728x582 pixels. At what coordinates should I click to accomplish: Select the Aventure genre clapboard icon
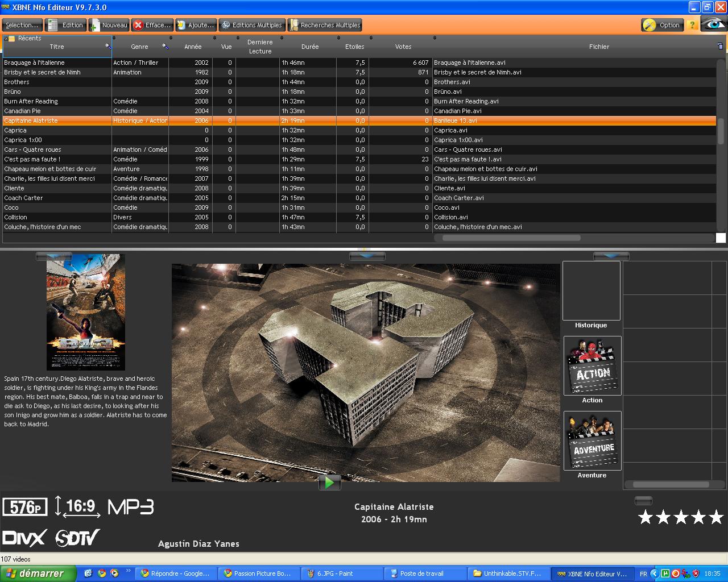(x=592, y=440)
